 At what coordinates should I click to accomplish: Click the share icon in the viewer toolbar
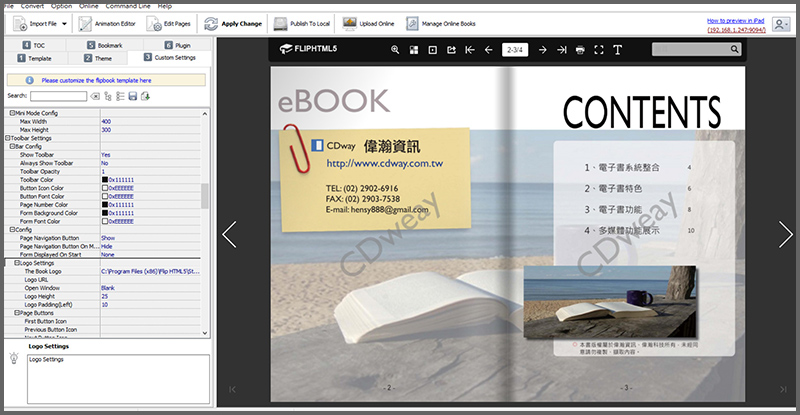pos(451,50)
